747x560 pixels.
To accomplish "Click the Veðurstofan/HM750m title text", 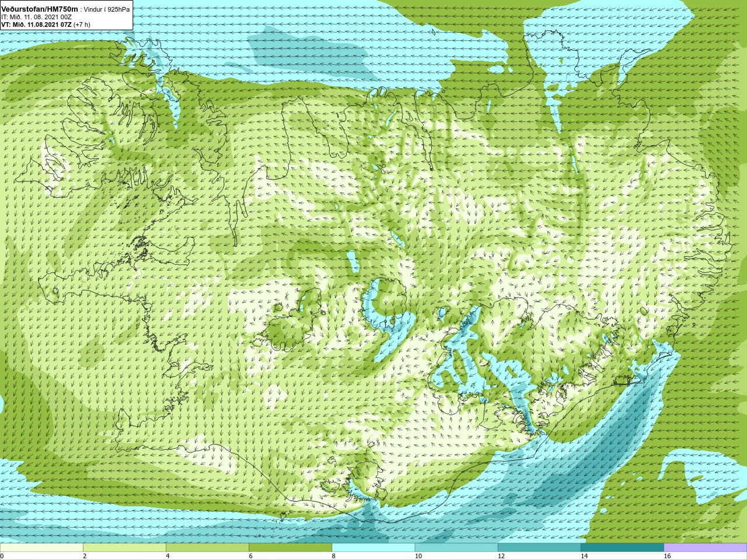I will click(39, 9).
